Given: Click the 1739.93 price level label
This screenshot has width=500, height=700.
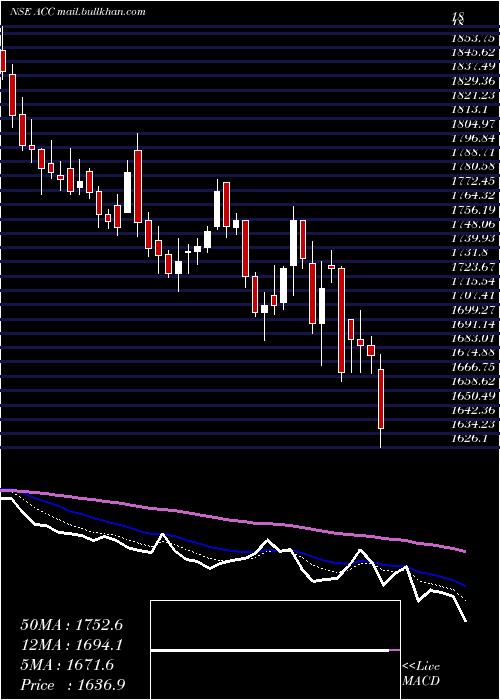Looking at the screenshot, I should click(x=473, y=238).
